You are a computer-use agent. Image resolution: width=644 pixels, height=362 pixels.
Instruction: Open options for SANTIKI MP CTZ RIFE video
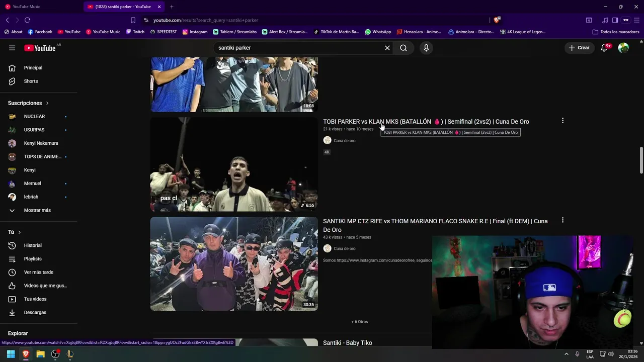562,220
